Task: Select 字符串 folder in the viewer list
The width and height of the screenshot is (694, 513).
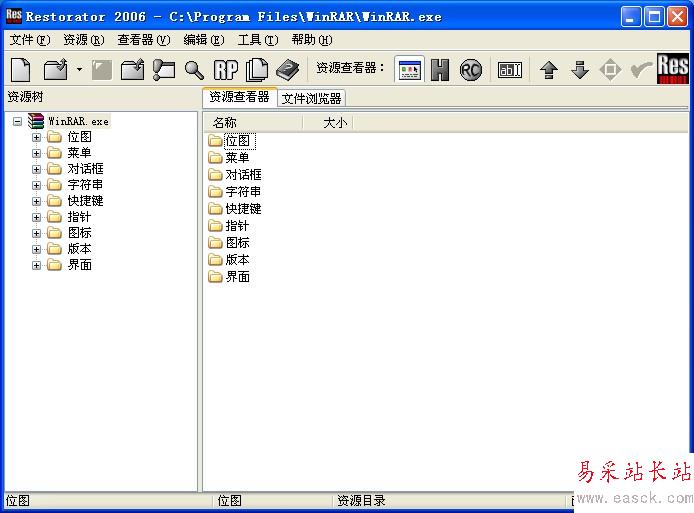Action: pos(235,192)
